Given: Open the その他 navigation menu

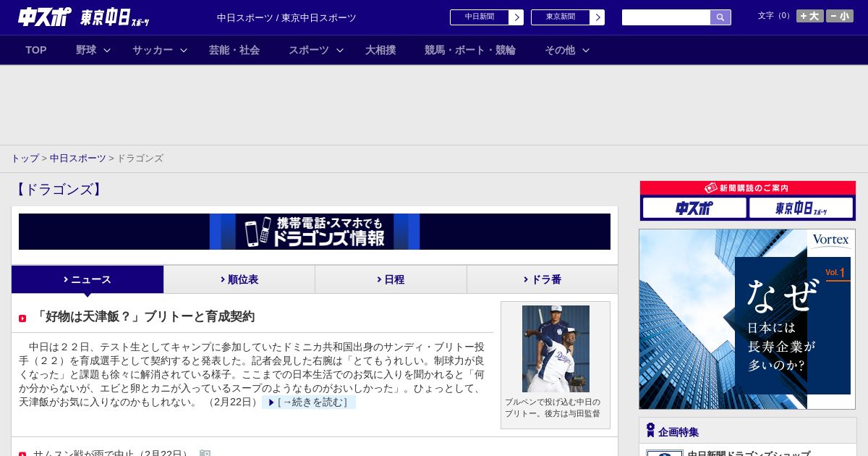Looking at the screenshot, I should (560, 50).
